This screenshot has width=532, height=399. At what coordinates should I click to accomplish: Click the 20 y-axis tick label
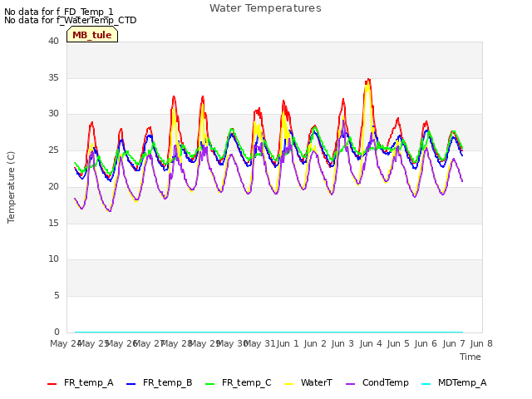(53, 186)
